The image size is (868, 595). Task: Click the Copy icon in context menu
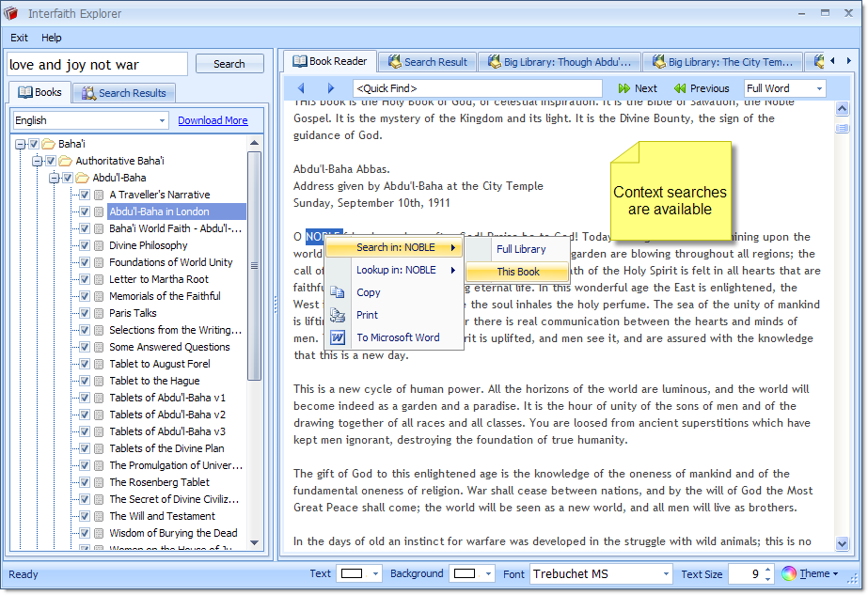tap(339, 292)
